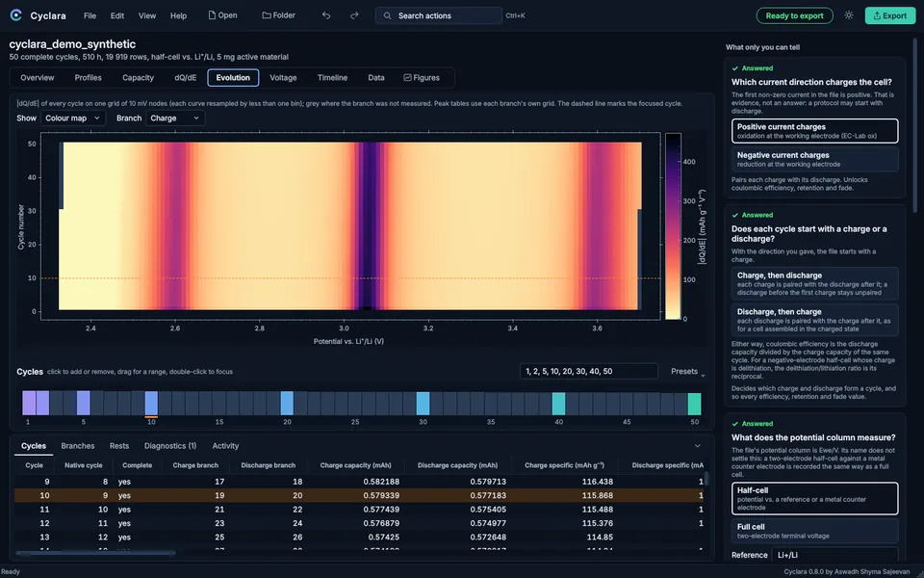Click the search magnifier icon

point(387,16)
